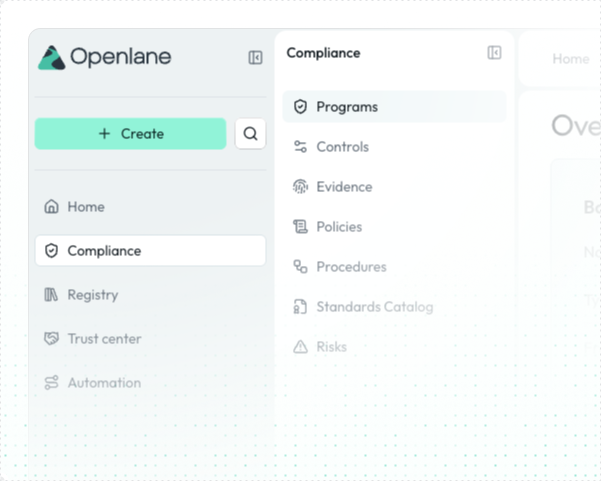Screen dimensions: 601x481
Task: Click the Evidence fingerprint icon
Action: click(x=300, y=187)
